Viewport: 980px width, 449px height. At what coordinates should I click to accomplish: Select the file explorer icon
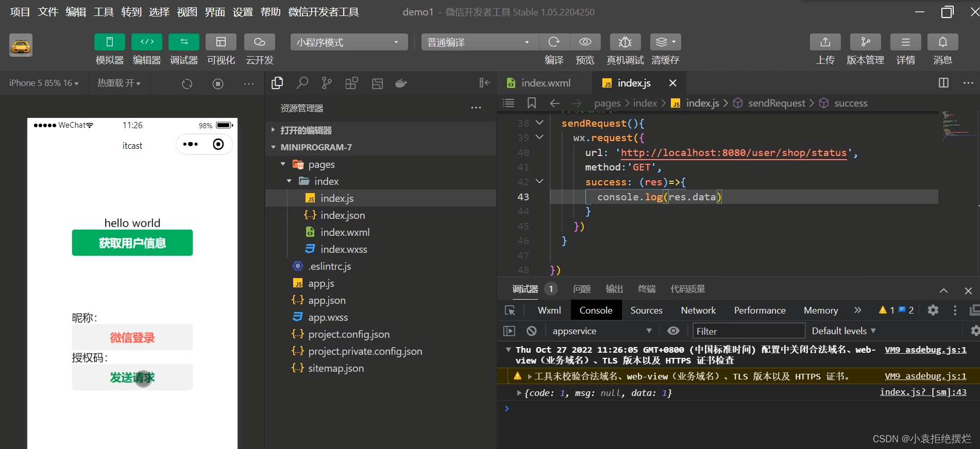pos(277,83)
